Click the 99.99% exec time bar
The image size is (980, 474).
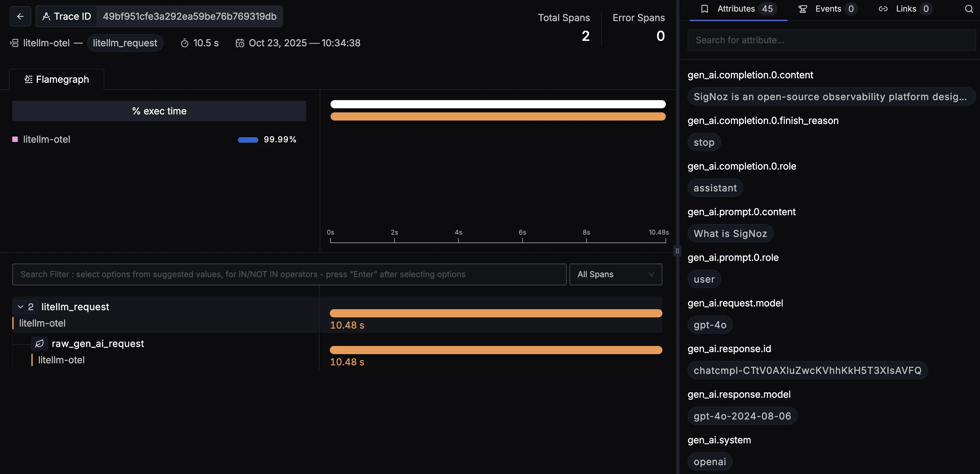coord(248,140)
